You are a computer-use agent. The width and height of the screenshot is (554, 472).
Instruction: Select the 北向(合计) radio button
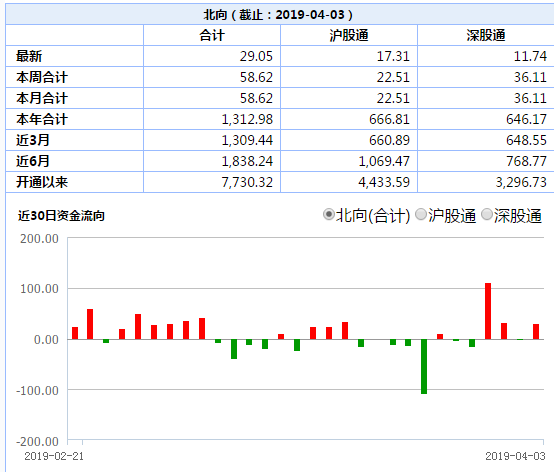tap(329, 214)
